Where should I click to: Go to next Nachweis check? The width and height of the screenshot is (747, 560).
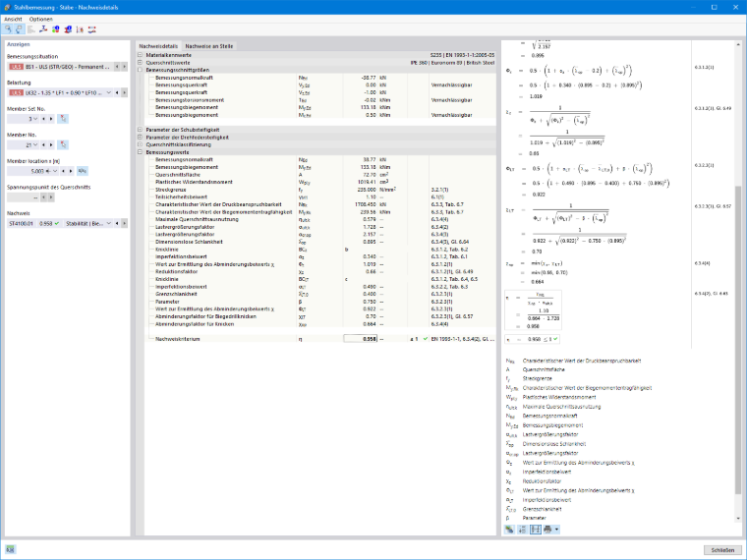point(125,223)
